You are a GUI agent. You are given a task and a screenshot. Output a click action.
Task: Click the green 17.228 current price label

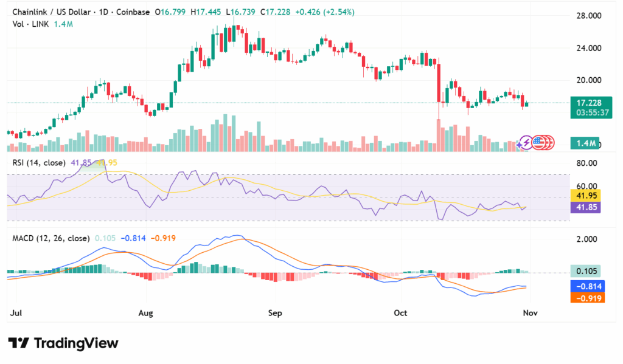click(x=585, y=102)
